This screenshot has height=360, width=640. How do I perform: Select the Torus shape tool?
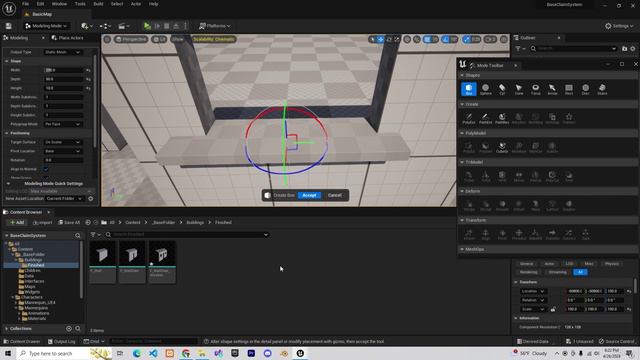point(535,89)
